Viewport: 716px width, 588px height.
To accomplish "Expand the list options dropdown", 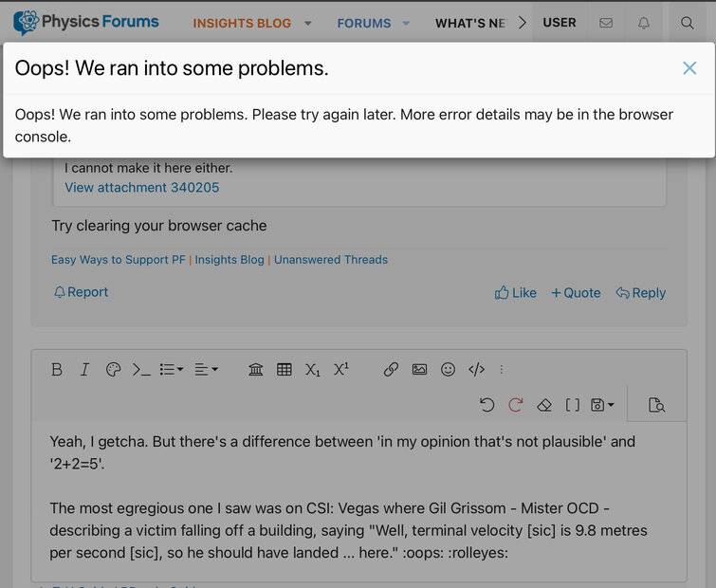I will point(171,370).
